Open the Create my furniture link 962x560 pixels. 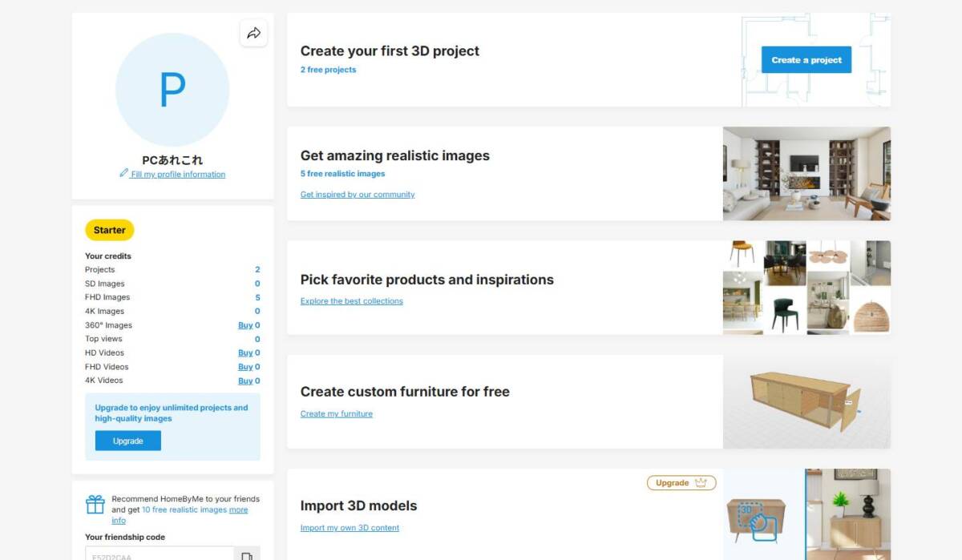pos(337,414)
